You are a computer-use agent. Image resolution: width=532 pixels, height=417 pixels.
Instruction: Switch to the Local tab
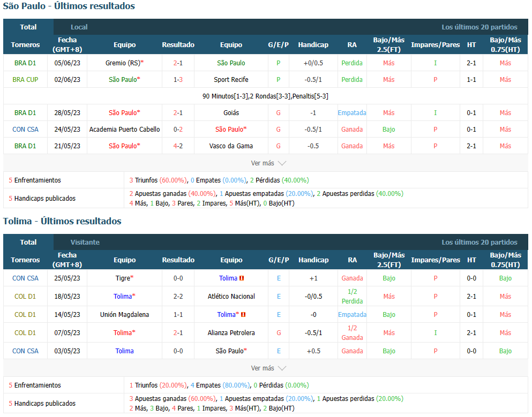(x=79, y=27)
